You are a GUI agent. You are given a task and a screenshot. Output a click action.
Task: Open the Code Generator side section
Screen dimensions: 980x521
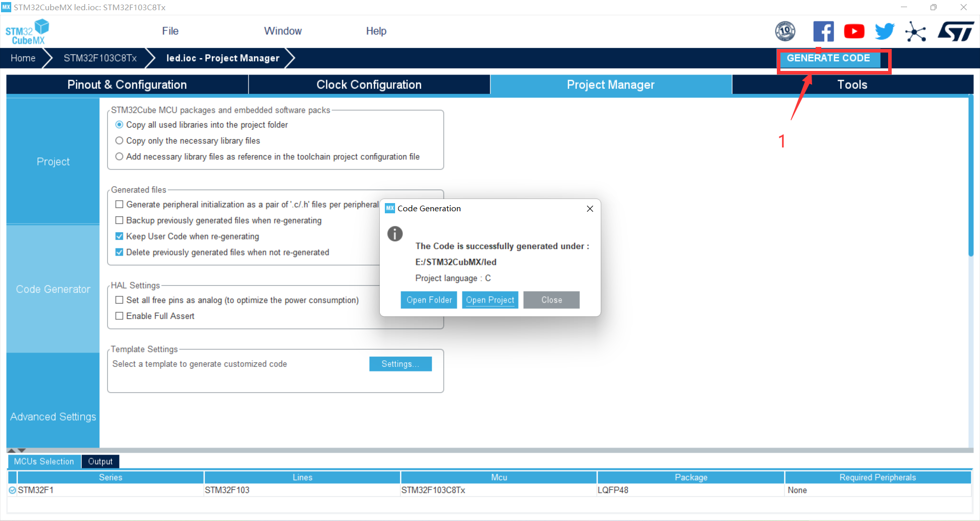pos(53,289)
